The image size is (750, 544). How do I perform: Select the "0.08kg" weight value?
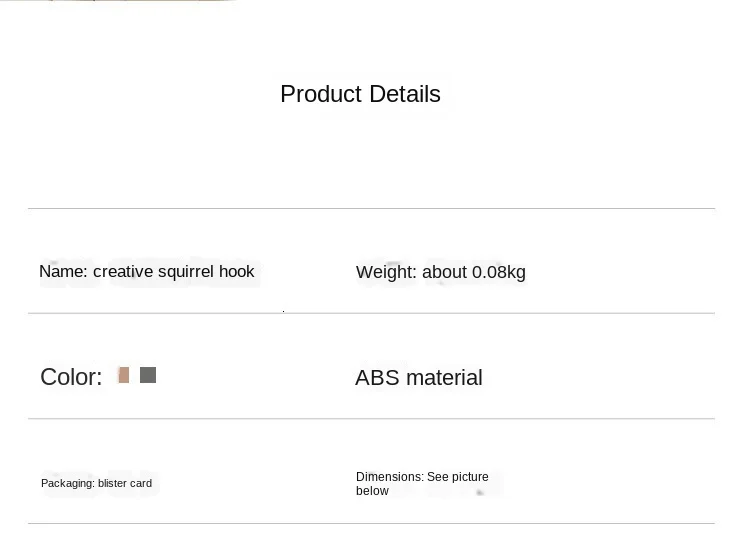(499, 272)
